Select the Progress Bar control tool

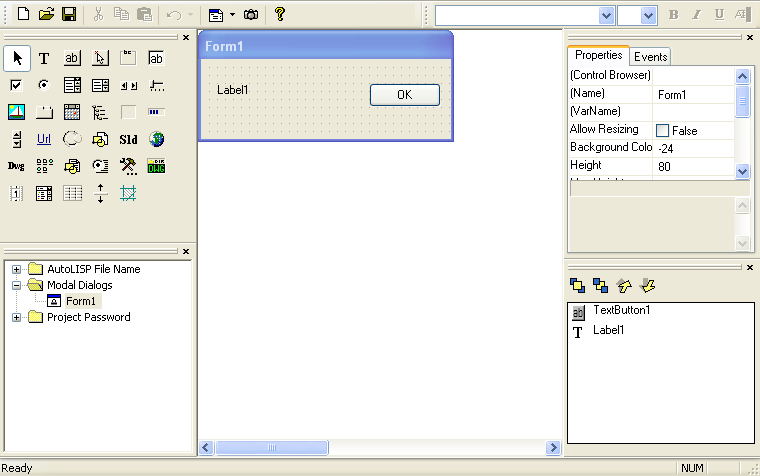tap(156, 112)
